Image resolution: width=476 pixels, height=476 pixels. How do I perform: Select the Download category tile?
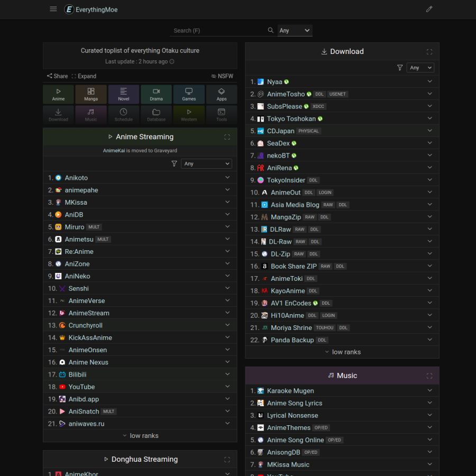58,115
